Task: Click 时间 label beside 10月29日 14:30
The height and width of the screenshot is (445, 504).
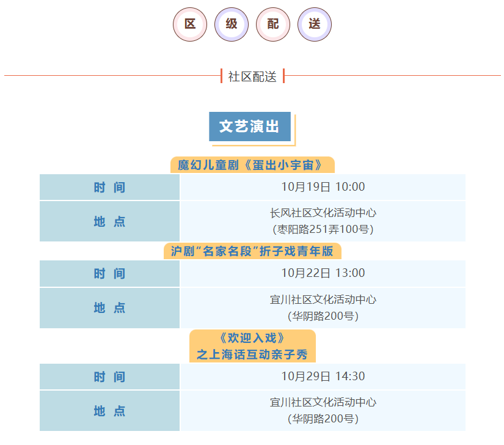Action: tap(109, 377)
